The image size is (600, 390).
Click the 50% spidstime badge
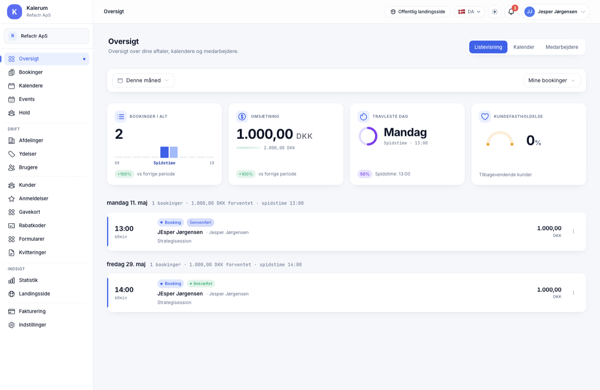coord(364,174)
